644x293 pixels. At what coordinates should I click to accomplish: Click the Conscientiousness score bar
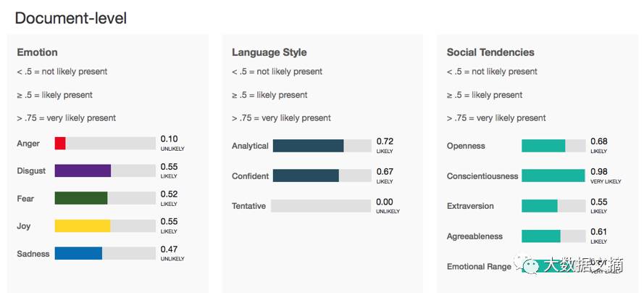coord(553,176)
